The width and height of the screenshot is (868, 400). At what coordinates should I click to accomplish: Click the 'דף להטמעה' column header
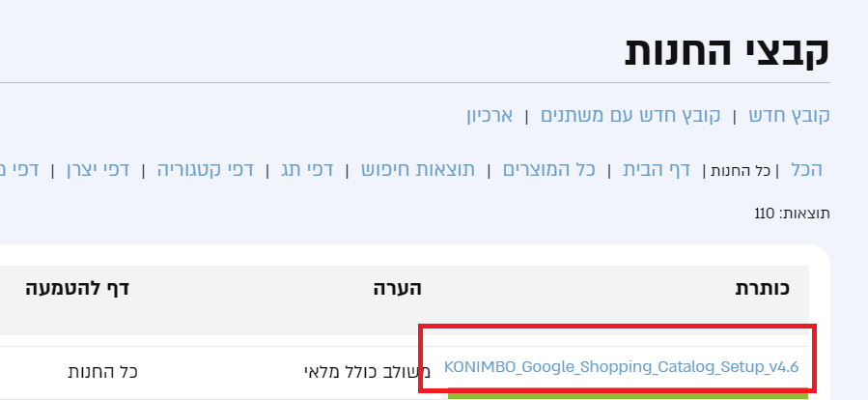78,288
